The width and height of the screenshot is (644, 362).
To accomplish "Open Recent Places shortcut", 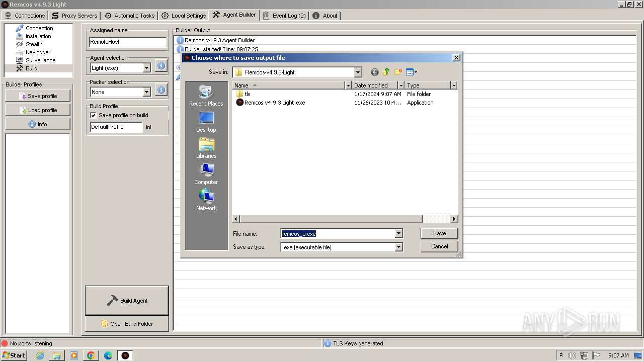I will [206, 96].
